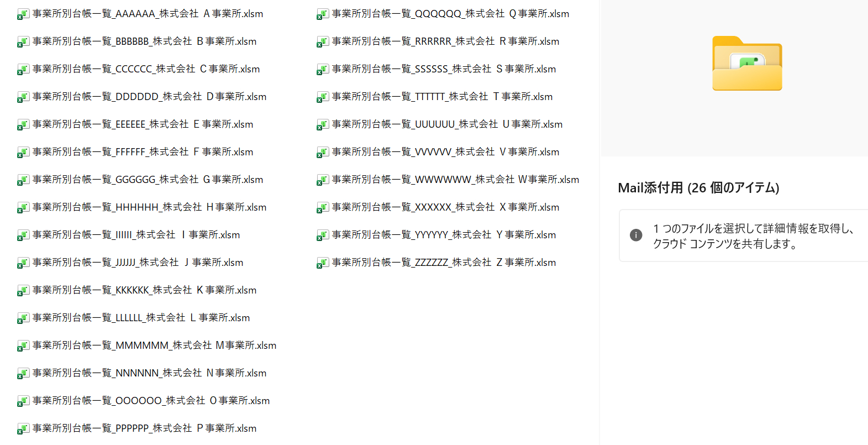Select file name 事業所別台帳一覧_VVVVVV_株式会社 V事業所.xlsm

[445, 152]
